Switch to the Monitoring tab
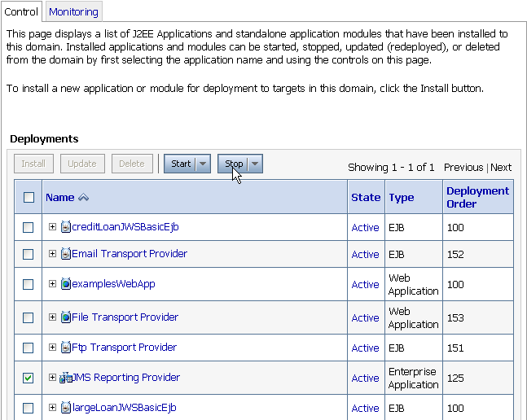 tap(73, 12)
